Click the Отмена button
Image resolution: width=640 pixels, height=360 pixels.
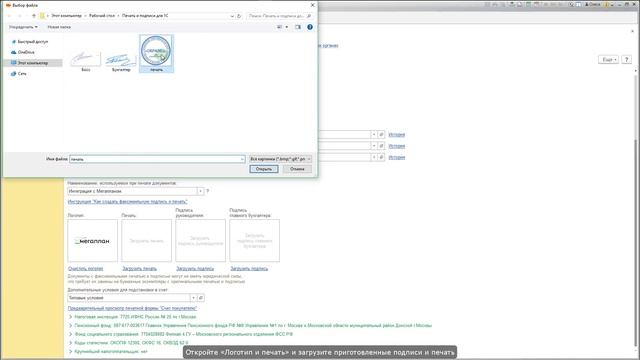tap(297, 169)
